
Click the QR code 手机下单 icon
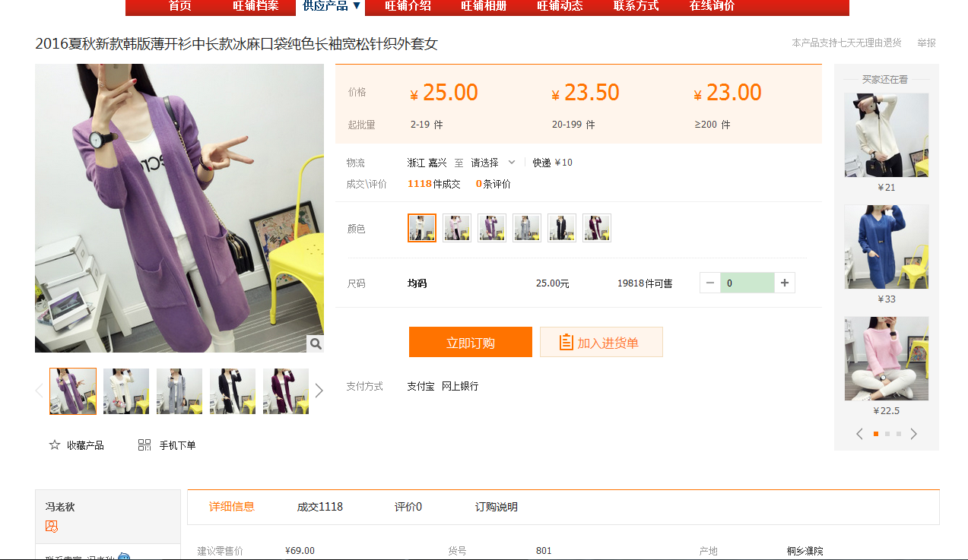pos(144,445)
